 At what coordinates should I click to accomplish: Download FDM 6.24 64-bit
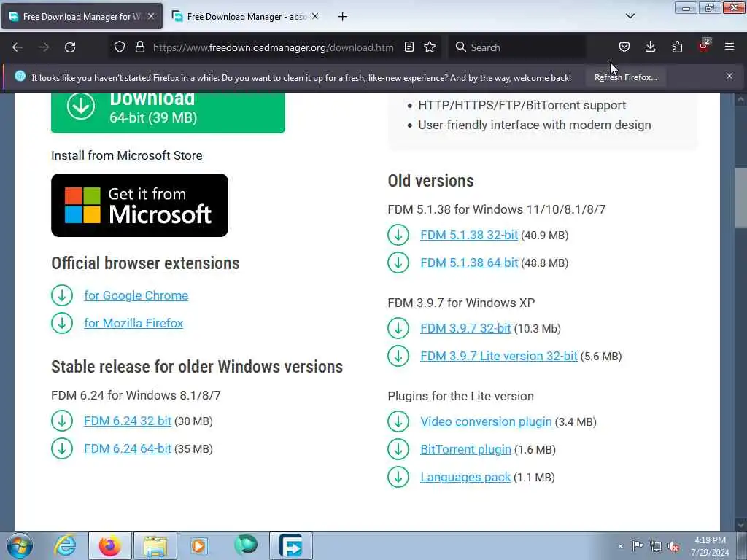tap(128, 448)
